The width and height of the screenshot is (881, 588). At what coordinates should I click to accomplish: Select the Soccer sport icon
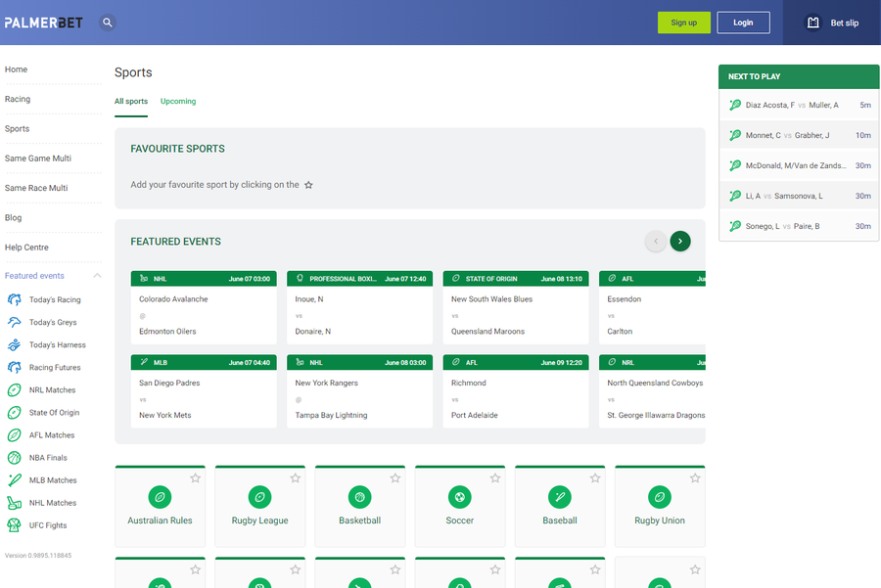pyautogui.click(x=460, y=497)
